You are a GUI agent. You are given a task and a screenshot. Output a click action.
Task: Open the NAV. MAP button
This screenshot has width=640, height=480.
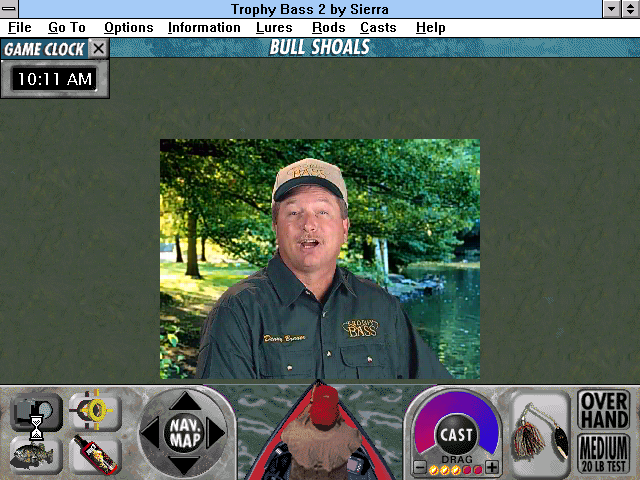click(x=184, y=433)
